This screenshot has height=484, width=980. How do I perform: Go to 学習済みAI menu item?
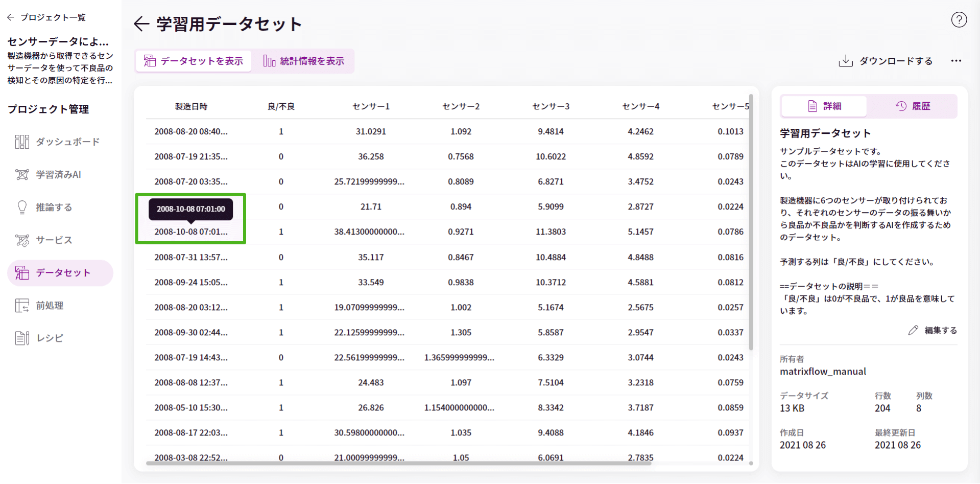pyautogui.click(x=60, y=174)
